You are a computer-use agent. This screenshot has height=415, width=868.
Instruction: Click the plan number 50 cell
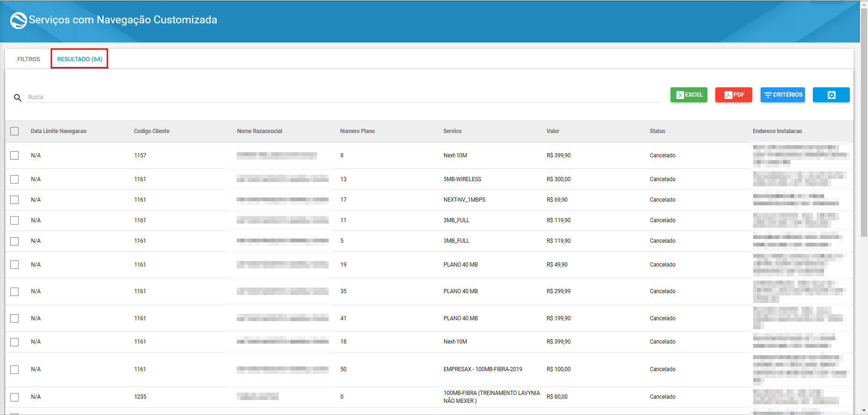[344, 369]
